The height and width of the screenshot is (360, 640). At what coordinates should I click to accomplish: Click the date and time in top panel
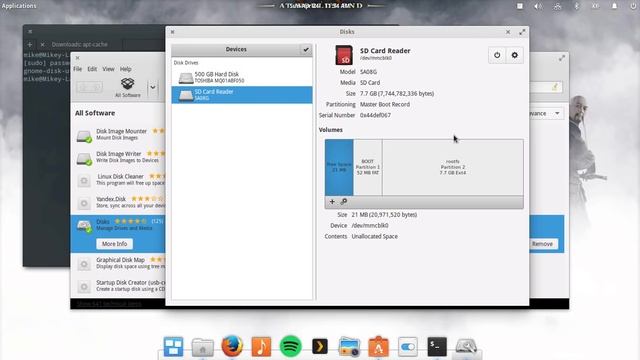tap(321, 6)
